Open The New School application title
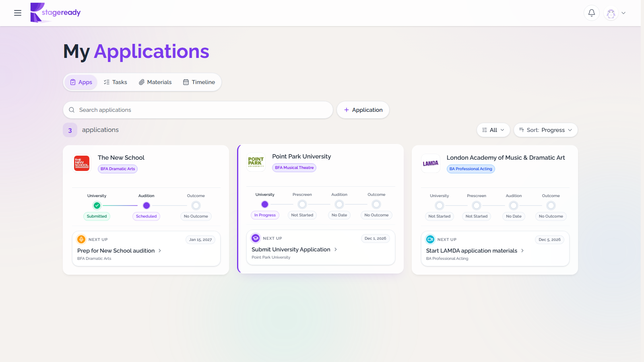 tap(121, 158)
